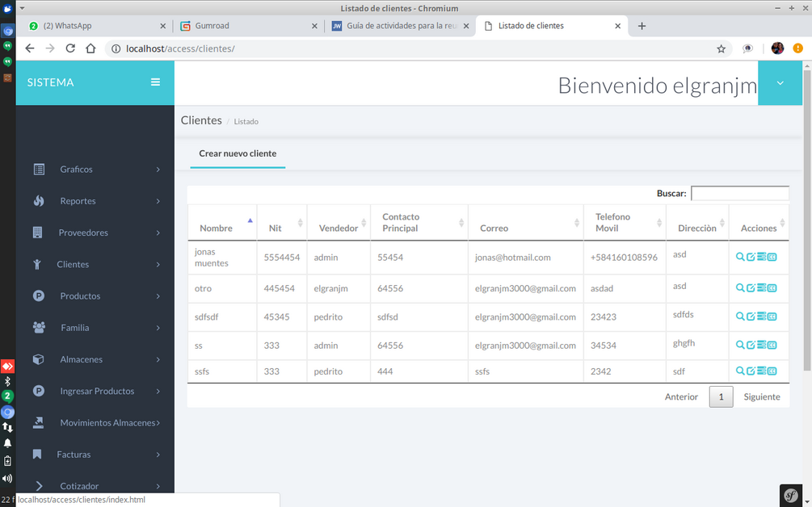Click the list icon in the ssfs row
Image resolution: width=812 pixels, height=507 pixels.
[761, 371]
